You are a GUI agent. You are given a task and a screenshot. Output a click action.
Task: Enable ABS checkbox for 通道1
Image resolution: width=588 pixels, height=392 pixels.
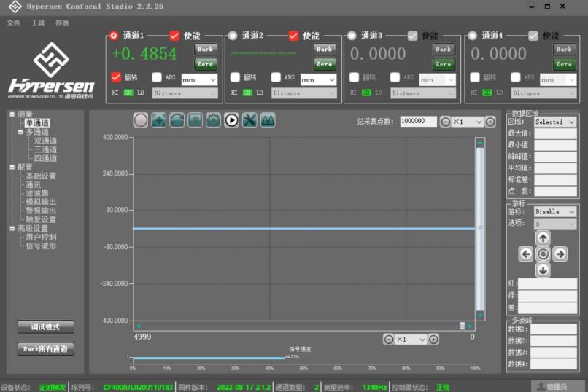pos(157,77)
